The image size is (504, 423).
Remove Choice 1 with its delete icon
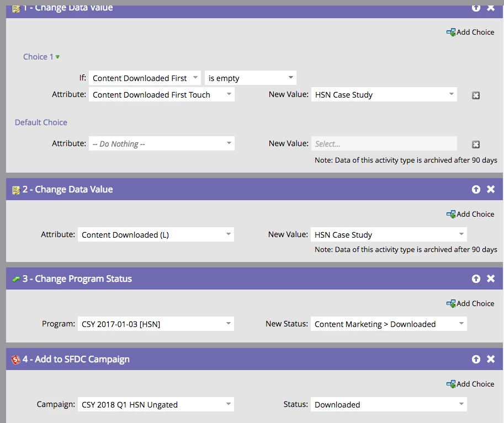tap(476, 95)
